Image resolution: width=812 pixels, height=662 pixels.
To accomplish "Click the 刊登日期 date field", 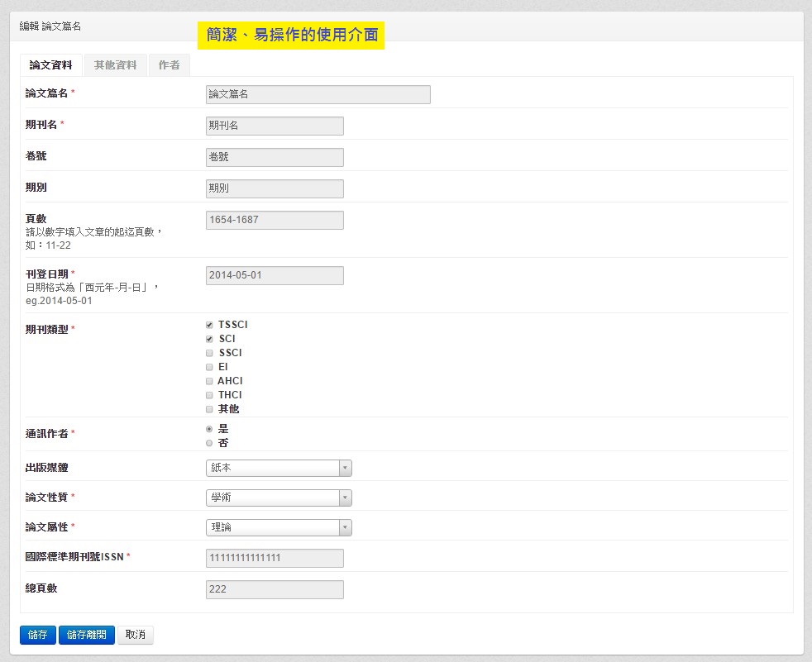I will 274,275.
